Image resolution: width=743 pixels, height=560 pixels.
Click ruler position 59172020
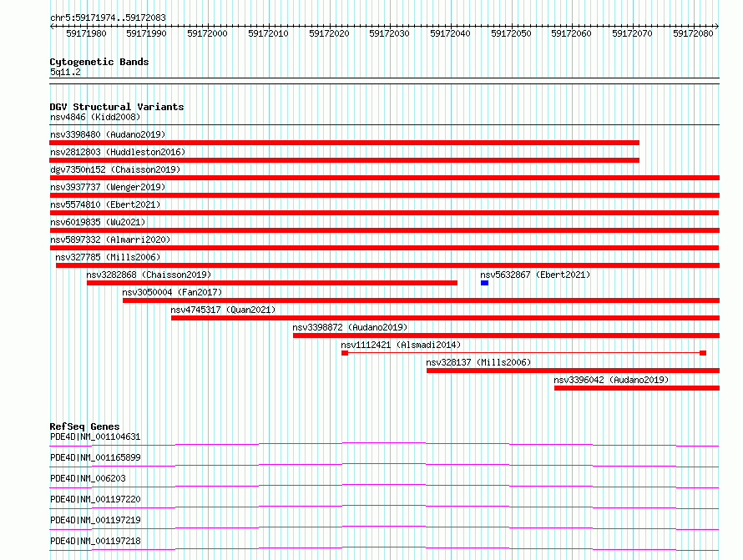[x=329, y=33]
